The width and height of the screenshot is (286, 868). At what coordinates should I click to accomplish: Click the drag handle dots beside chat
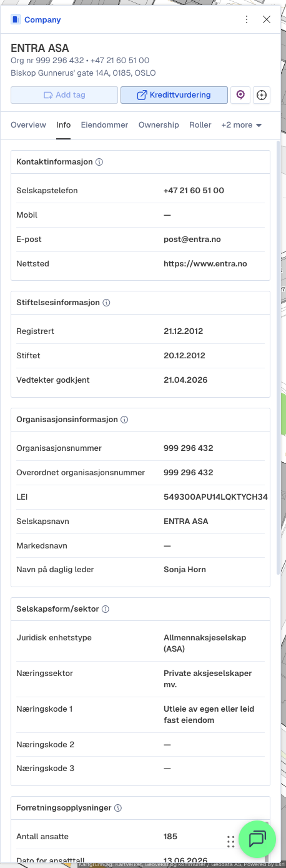click(231, 841)
